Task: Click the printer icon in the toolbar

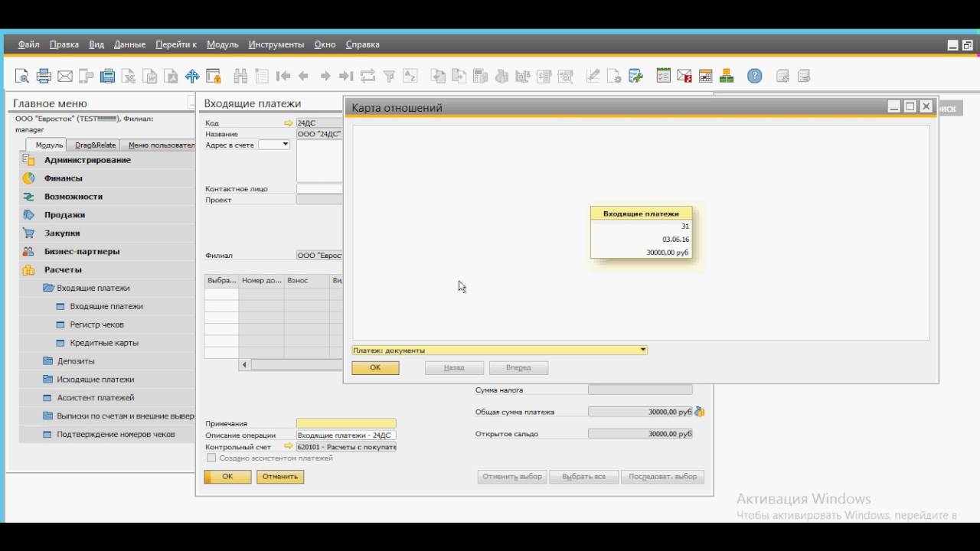Action: click(44, 76)
